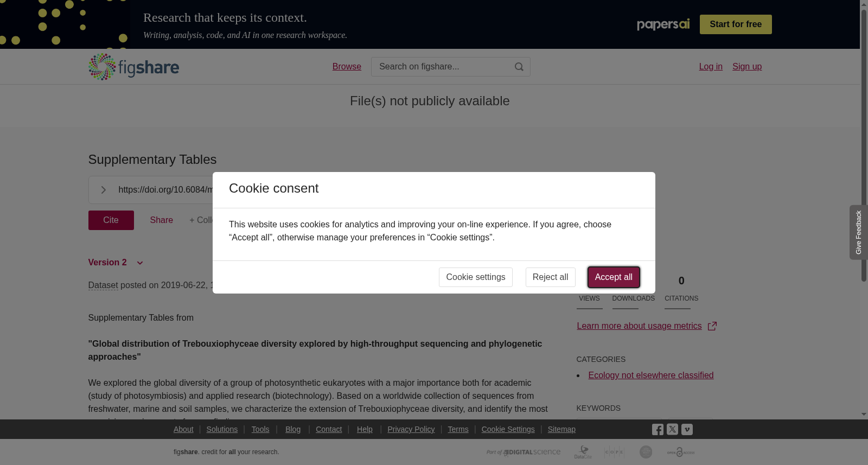
Task: Click the Cite button
Action: (111, 220)
